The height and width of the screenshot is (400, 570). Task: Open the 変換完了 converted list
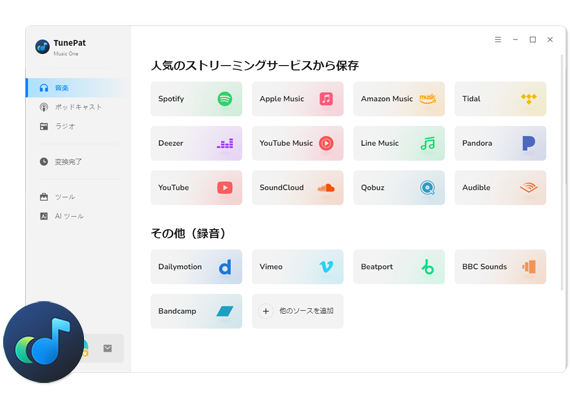[78, 161]
